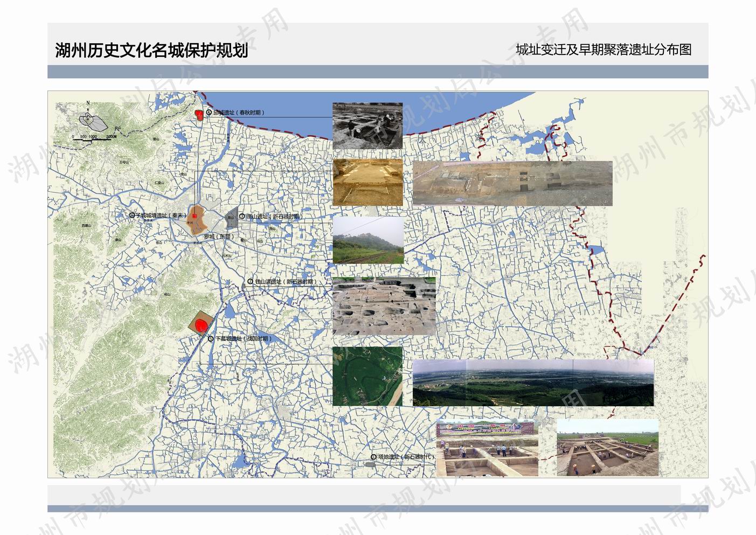Open the green hill landscape photo
Viewport: 756px width, 535px height.
point(368,240)
